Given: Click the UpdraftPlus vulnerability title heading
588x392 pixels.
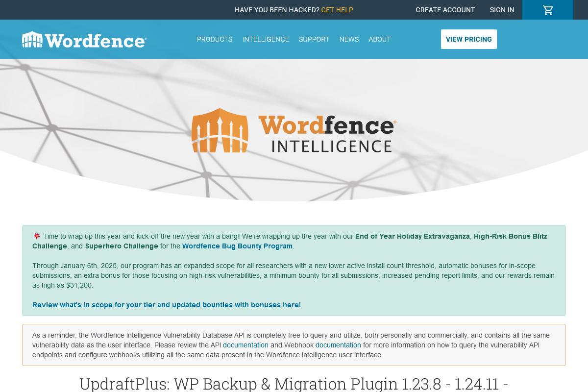Looking at the screenshot, I should click(x=294, y=384).
